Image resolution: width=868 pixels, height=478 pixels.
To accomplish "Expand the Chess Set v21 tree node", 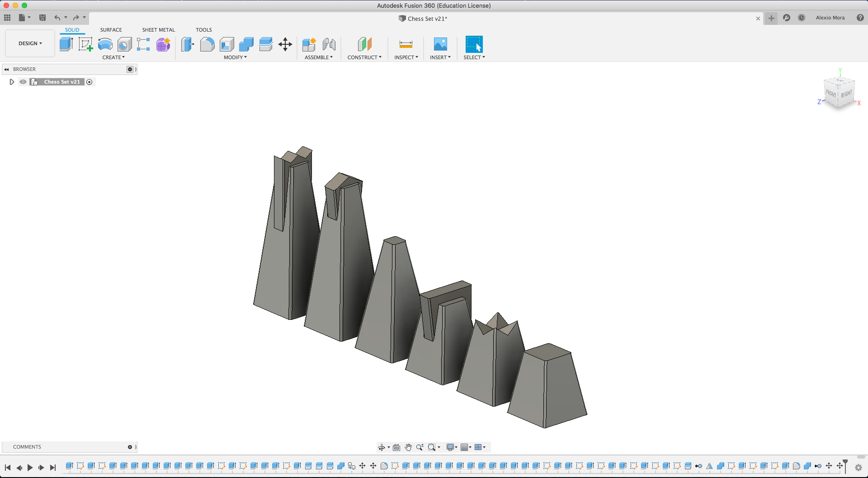I will [12, 82].
